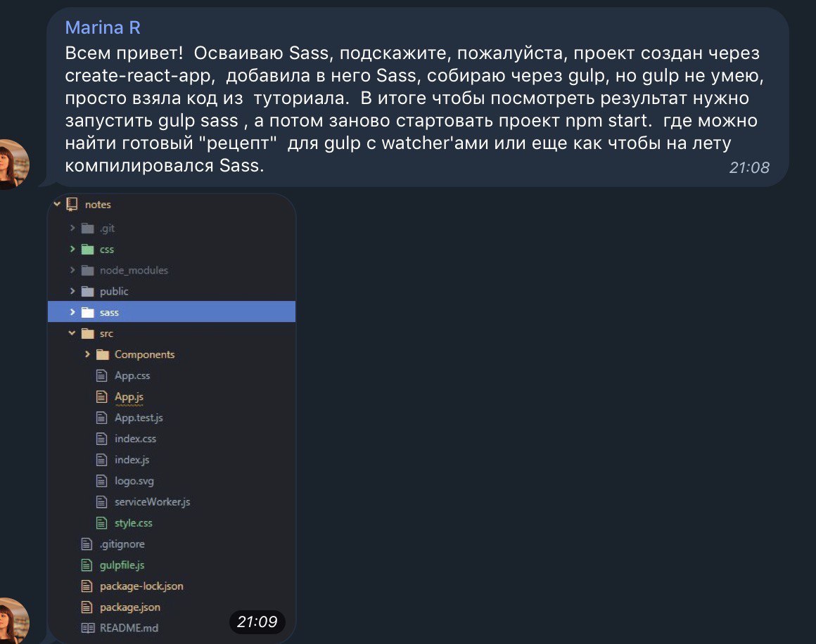Open index.js in the tree
The image size is (816, 644).
click(x=132, y=460)
